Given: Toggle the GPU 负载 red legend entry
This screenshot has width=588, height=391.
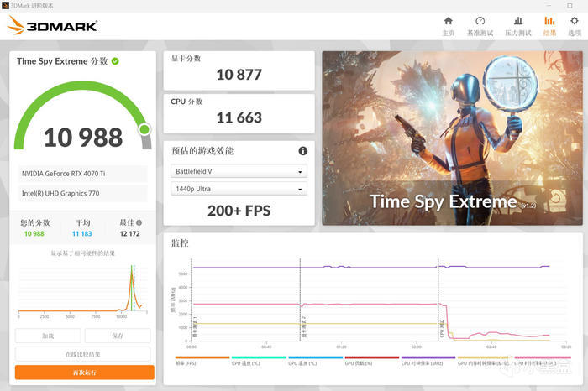Looking at the screenshot, I should [372, 361].
